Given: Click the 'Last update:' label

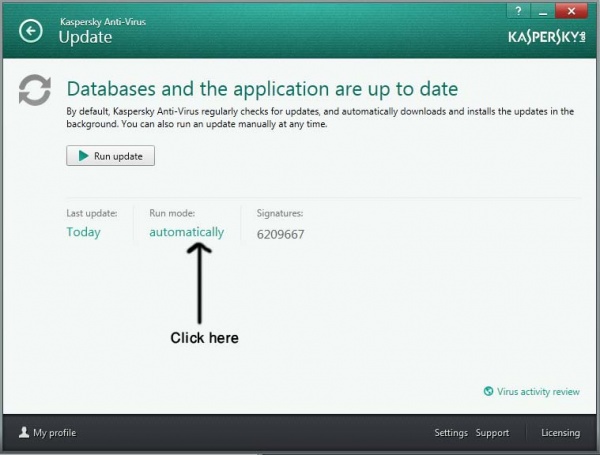Looking at the screenshot, I should (92, 213).
